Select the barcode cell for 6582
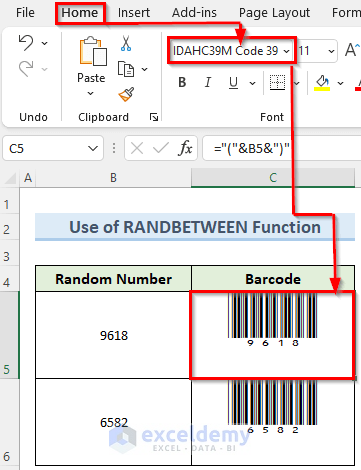 point(273,422)
